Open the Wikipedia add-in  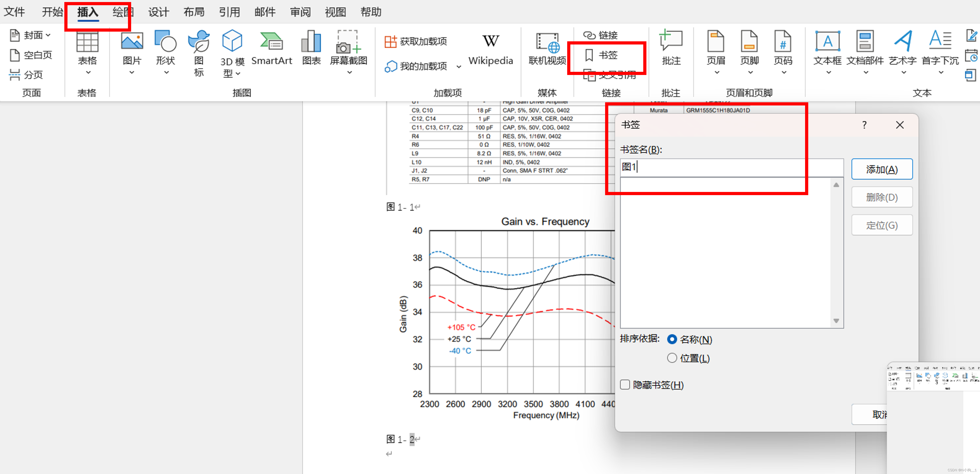pos(490,49)
